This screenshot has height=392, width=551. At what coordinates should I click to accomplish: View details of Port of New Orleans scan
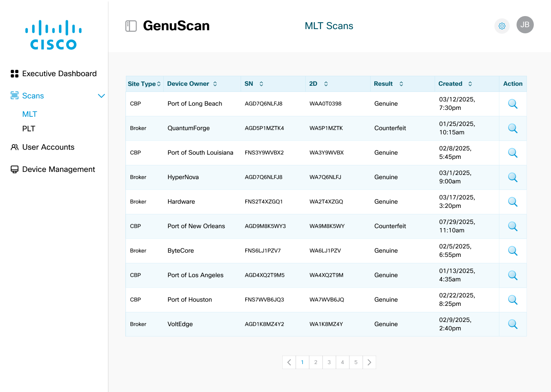513,226
